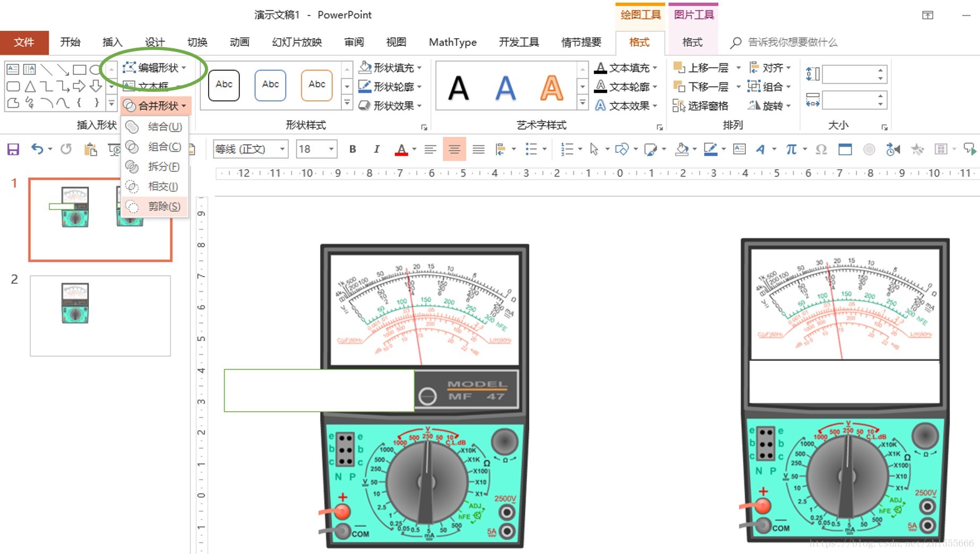Toggle center text alignment
This screenshot has height=554, width=980.
tap(454, 150)
